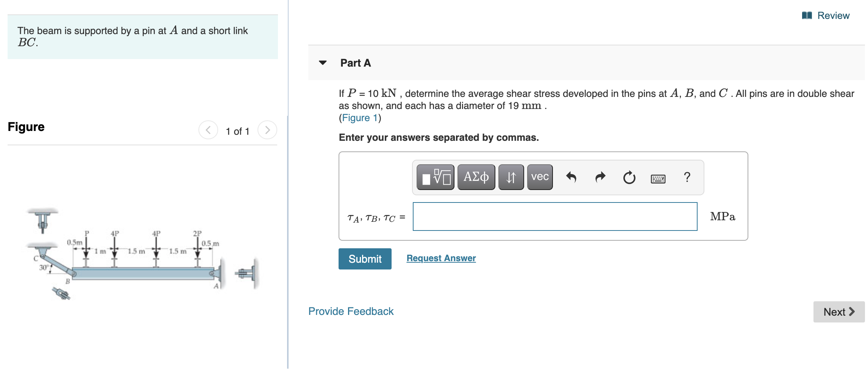868x380 pixels.
Task: Redo the equation editor action
Action: (x=600, y=176)
